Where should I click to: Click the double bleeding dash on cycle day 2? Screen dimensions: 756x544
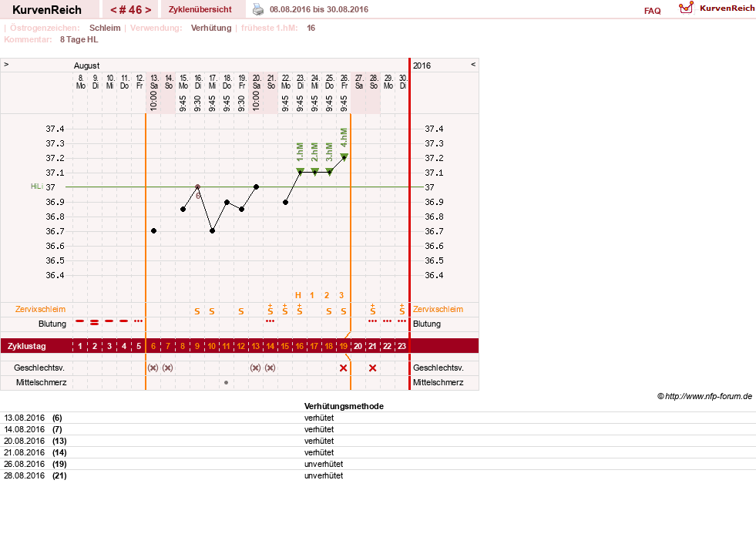tap(95, 322)
